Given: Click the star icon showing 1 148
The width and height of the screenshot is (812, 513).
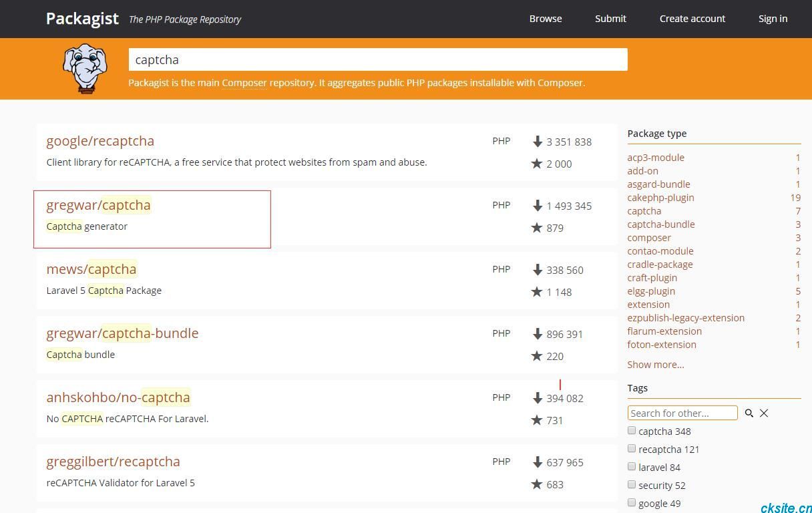Looking at the screenshot, I should tap(537, 292).
